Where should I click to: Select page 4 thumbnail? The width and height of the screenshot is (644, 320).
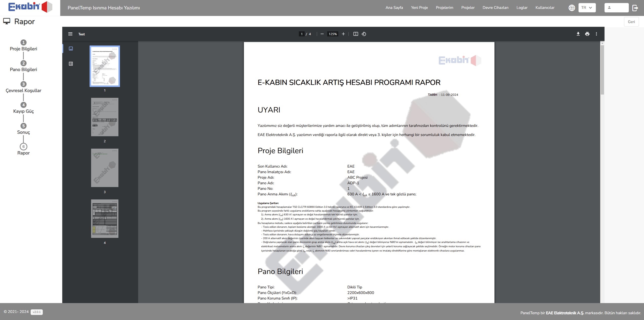click(x=105, y=219)
